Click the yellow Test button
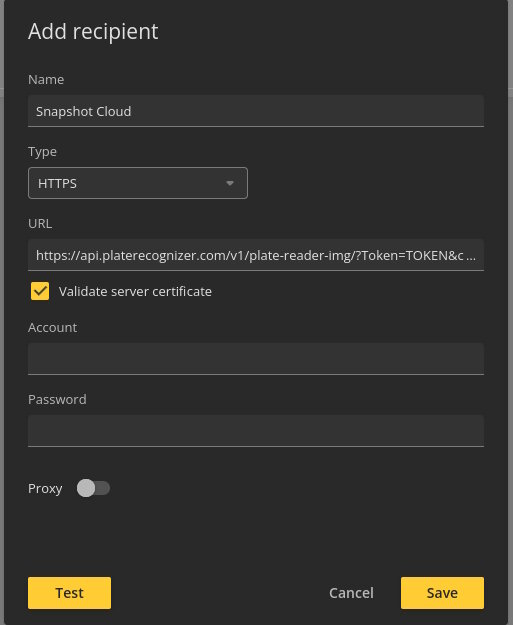Image resolution: width=513 pixels, height=625 pixels. coord(69,593)
